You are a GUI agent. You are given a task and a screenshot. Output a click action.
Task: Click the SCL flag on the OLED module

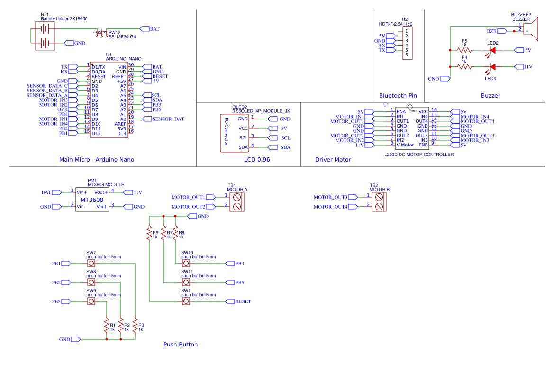tap(279, 138)
